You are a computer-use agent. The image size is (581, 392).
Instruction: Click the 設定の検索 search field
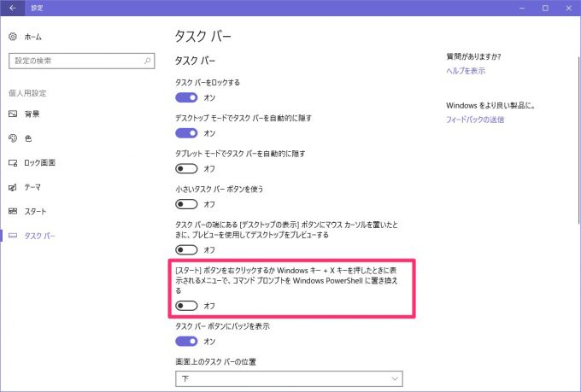tap(81, 61)
